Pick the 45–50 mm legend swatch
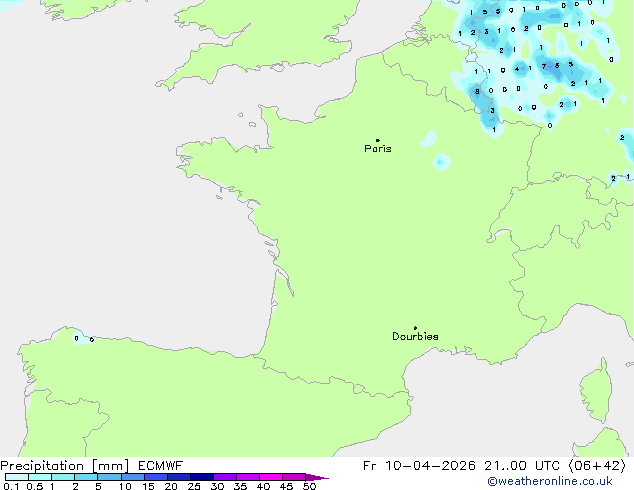 click(294, 477)
